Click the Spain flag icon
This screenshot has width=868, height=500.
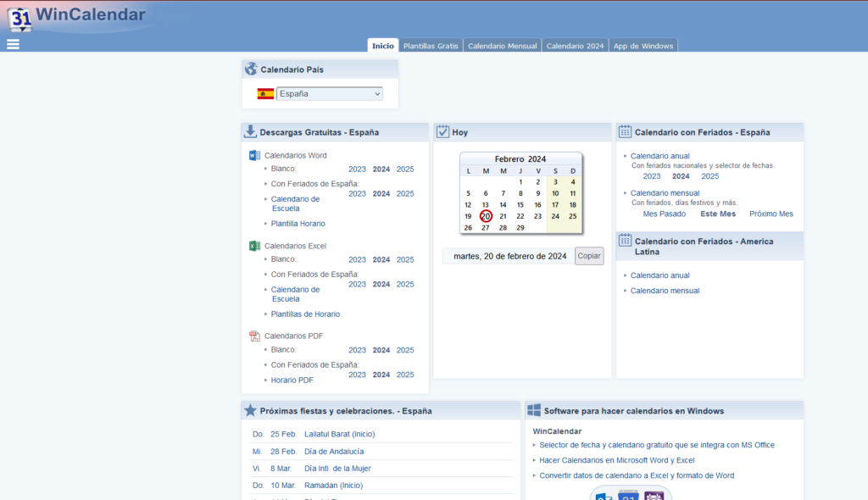tap(265, 94)
